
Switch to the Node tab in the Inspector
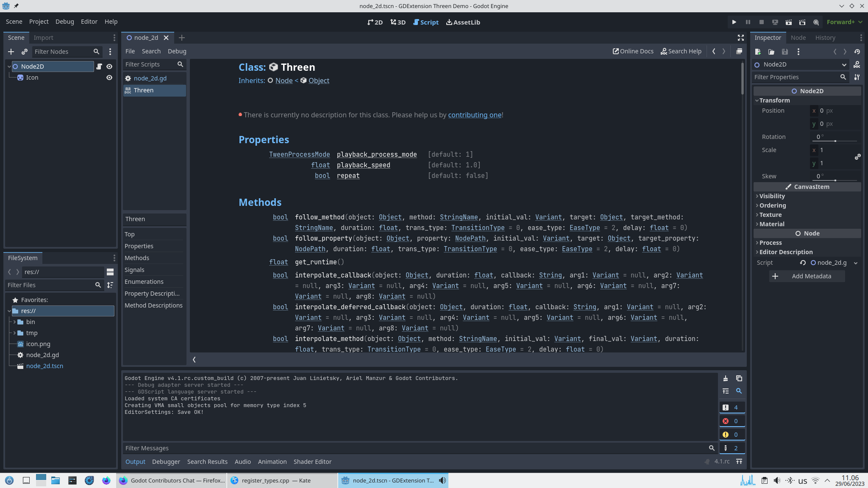coord(798,38)
